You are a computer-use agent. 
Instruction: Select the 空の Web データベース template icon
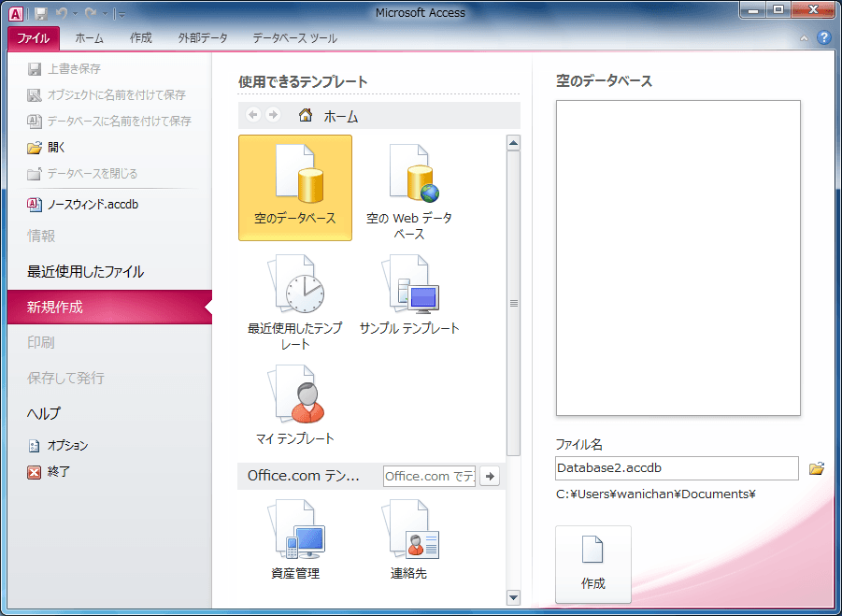(409, 191)
